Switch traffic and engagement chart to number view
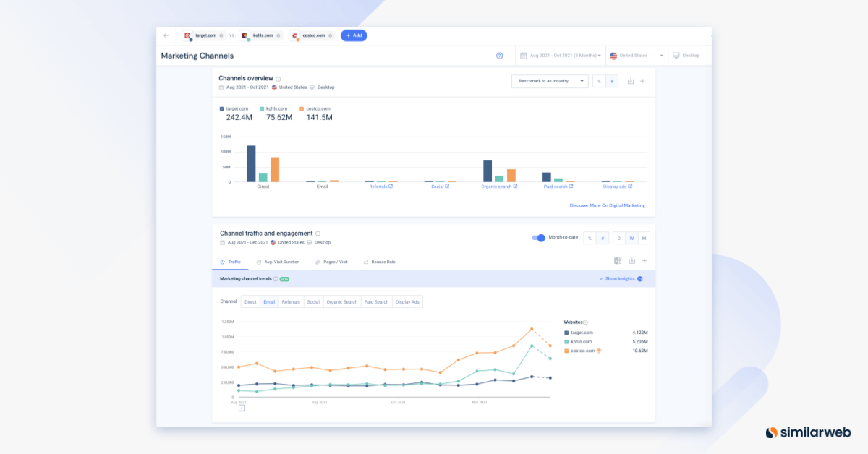Viewport: 868px width, 454px height. (x=601, y=238)
